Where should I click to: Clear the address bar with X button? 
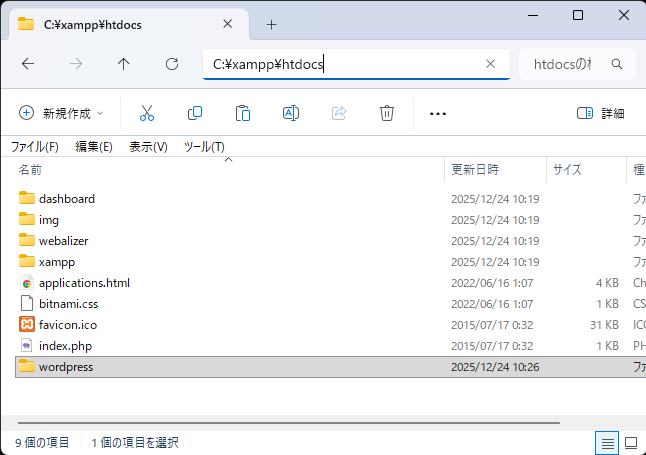[x=490, y=64]
